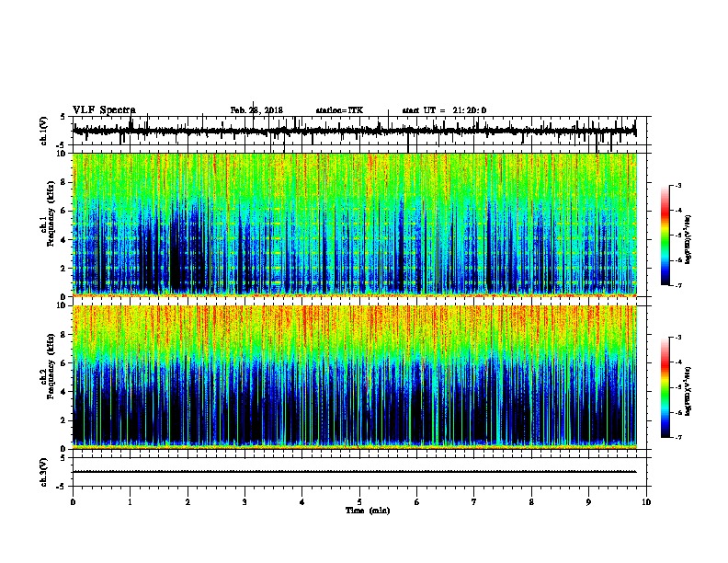
Task: Select the 'ch.3(V)' axis label
Action: coord(44,472)
